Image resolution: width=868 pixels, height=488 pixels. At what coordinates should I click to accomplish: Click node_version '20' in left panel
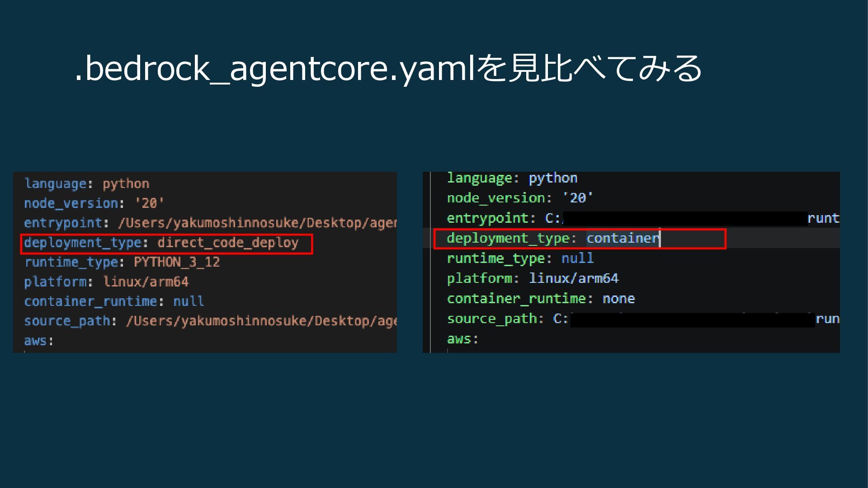point(94,203)
